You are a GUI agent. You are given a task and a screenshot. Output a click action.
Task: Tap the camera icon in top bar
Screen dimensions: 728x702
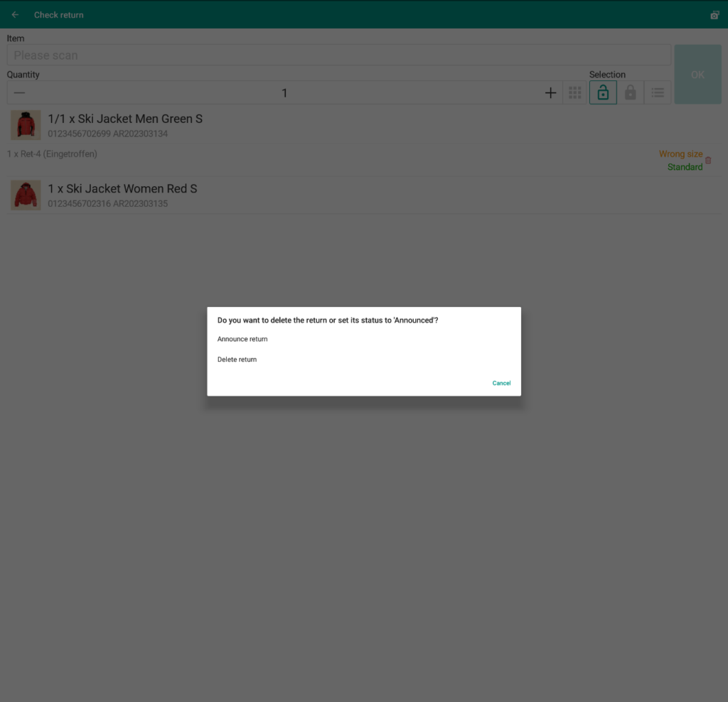coord(714,15)
